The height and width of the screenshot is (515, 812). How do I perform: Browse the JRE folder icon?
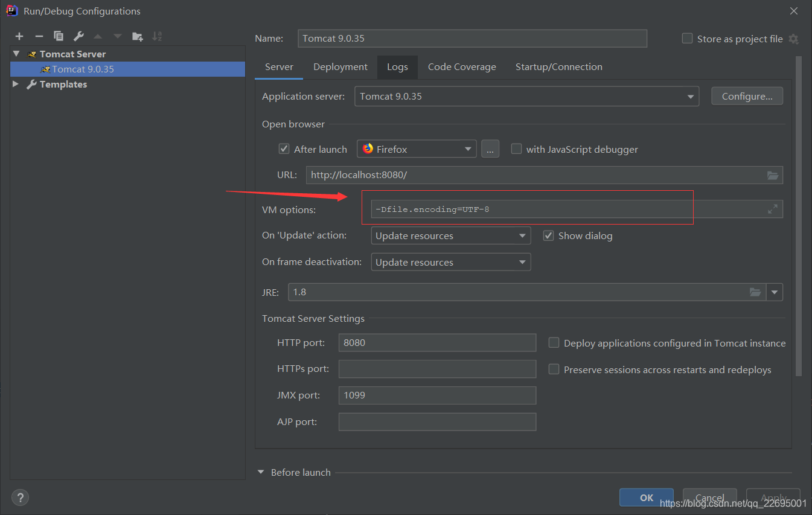pos(755,292)
